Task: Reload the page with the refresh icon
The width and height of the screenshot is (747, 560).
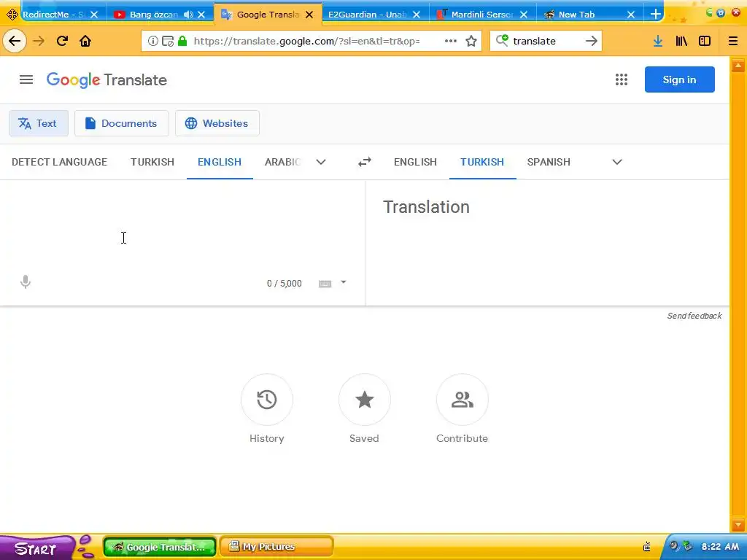Action: [x=63, y=41]
